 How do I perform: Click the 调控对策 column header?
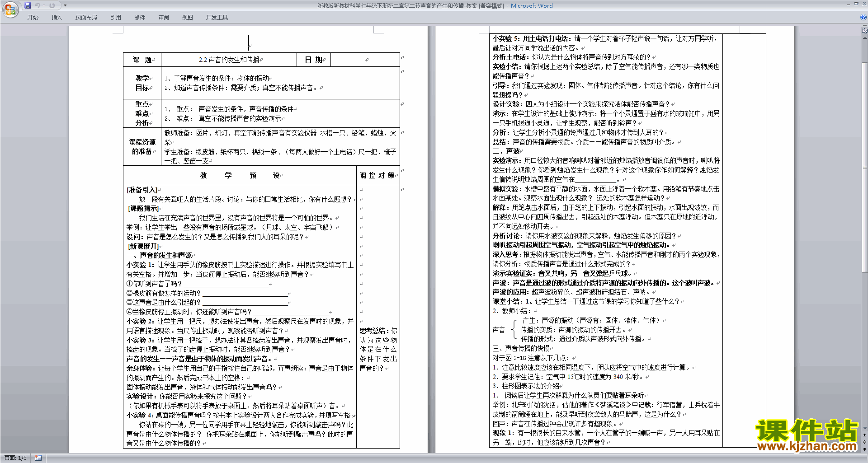coord(378,175)
